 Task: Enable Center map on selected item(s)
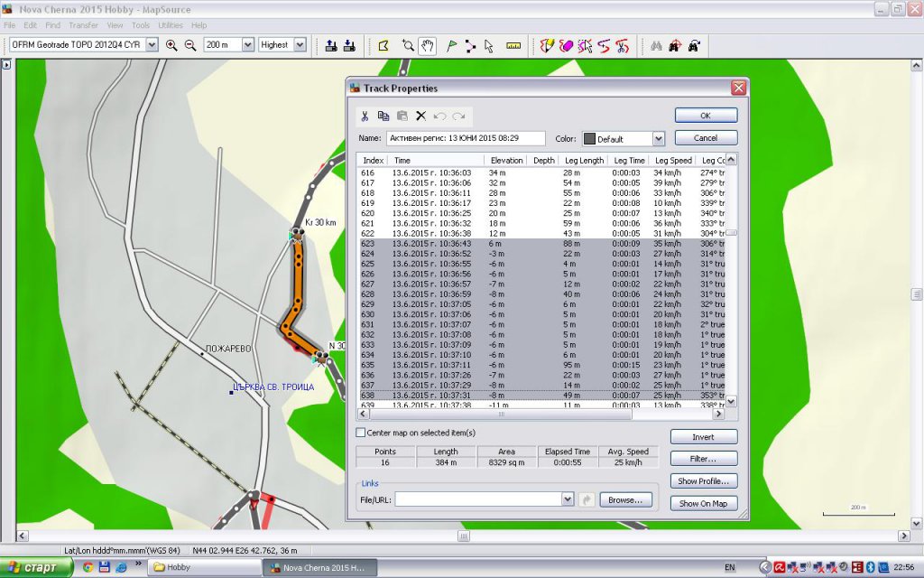coord(362,433)
